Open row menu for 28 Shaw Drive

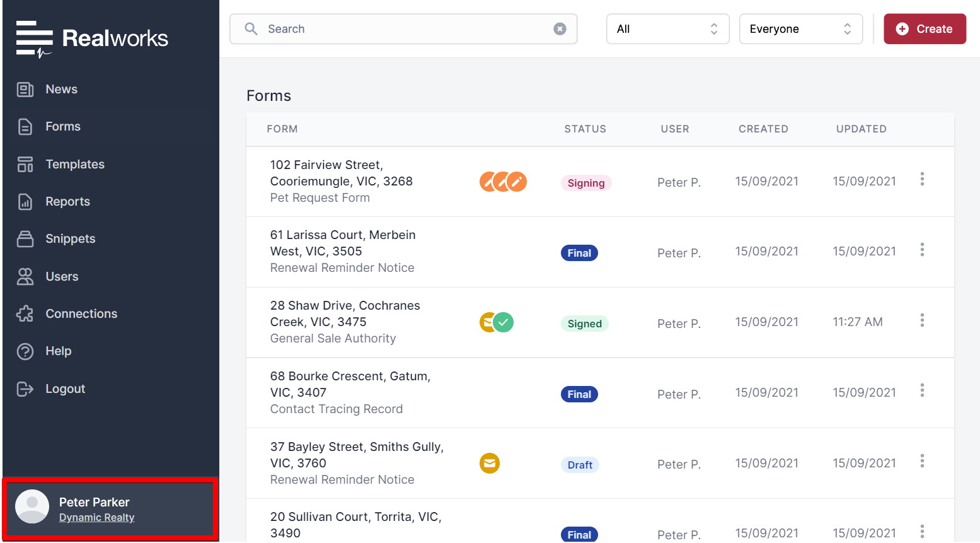tap(922, 321)
